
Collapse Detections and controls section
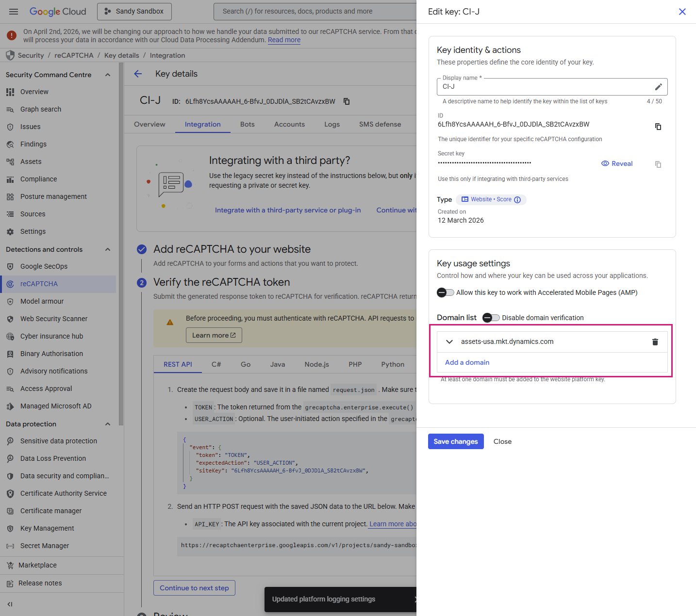point(108,249)
